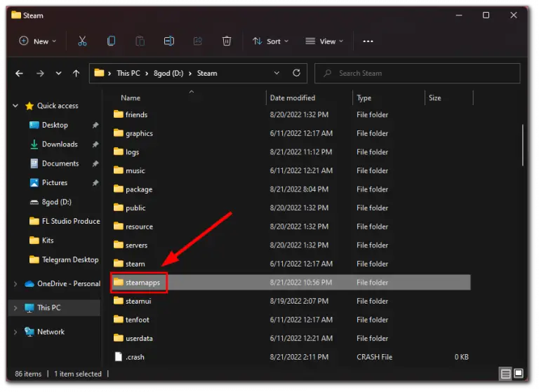
Task: Open the See more ellipsis menu
Action: (368, 41)
